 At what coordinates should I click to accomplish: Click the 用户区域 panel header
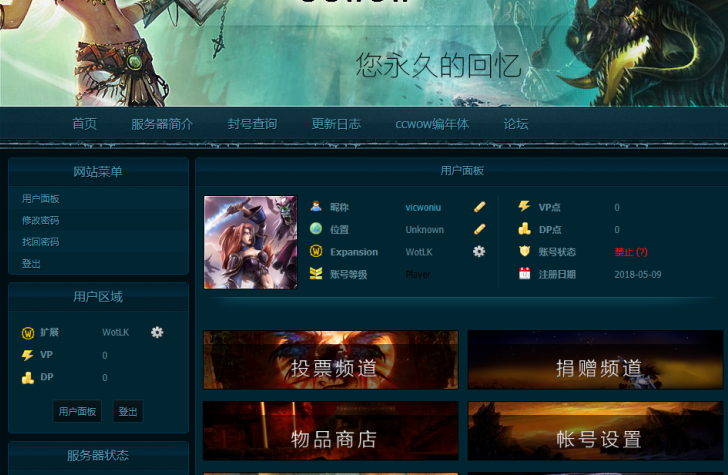(x=98, y=297)
